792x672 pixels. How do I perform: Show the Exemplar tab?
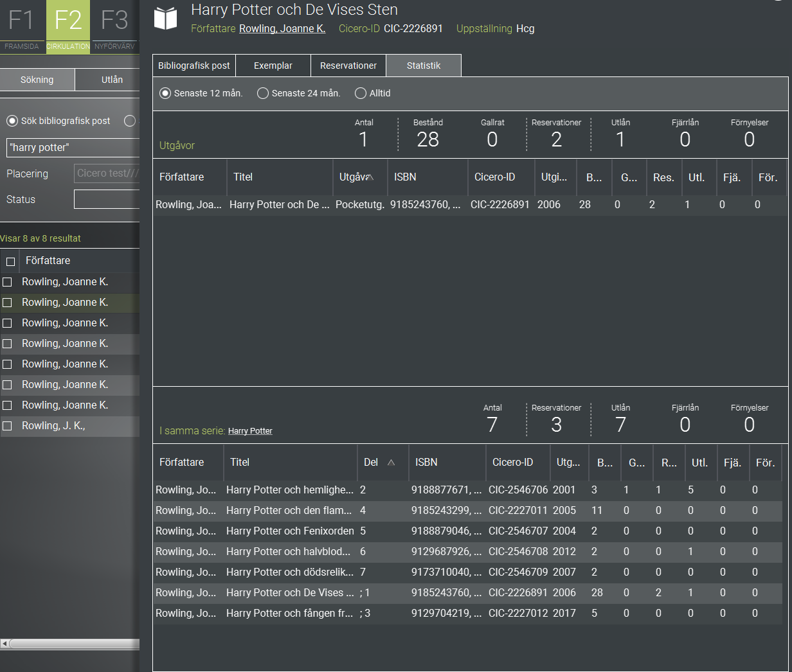click(273, 66)
